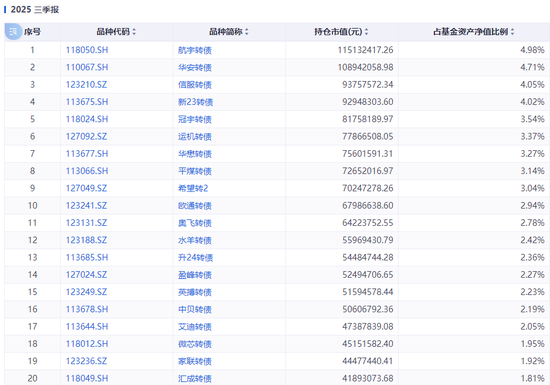Open the 英搏转债 bond name link
Viewport: 550px width, 385px height.
point(195,292)
